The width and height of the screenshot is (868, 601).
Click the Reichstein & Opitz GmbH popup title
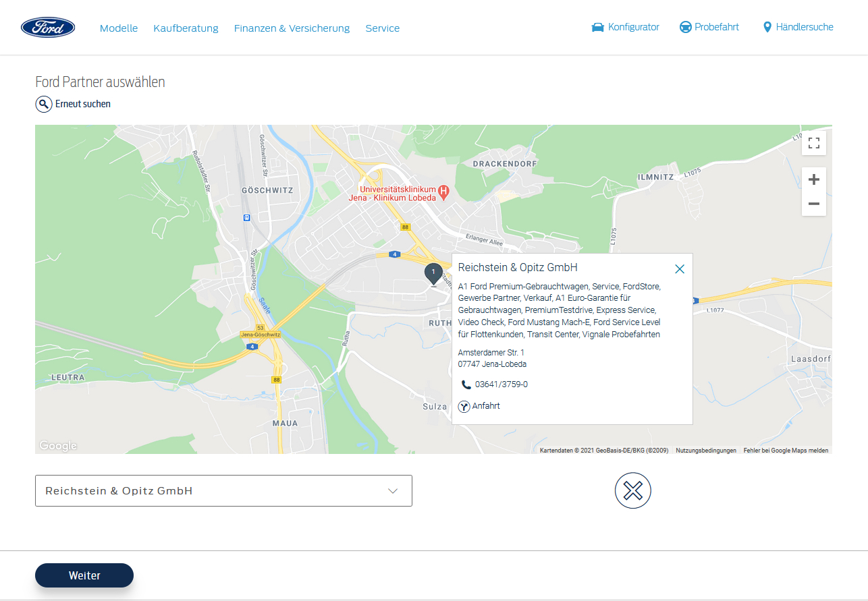(x=518, y=268)
